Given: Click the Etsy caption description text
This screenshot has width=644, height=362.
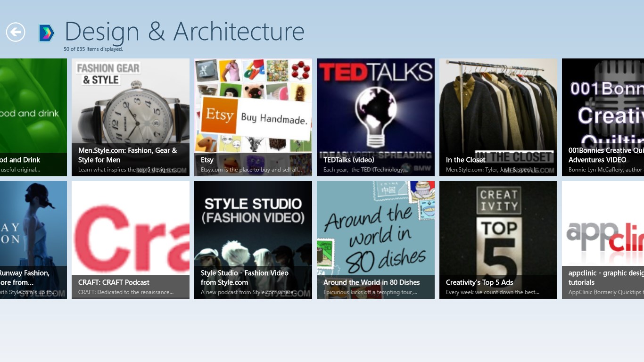Looking at the screenshot, I should [x=251, y=170].
